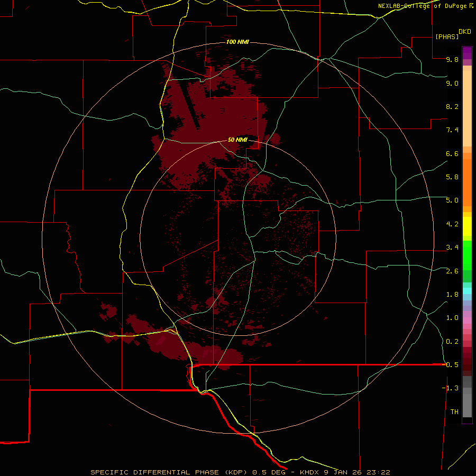
Task: Click the 5.8 value on the color scale
Action: pos(452,177)
